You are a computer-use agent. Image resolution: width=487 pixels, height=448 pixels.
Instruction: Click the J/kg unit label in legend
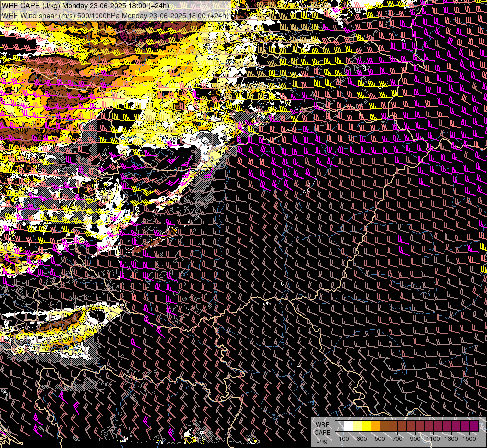coord(322,441)
